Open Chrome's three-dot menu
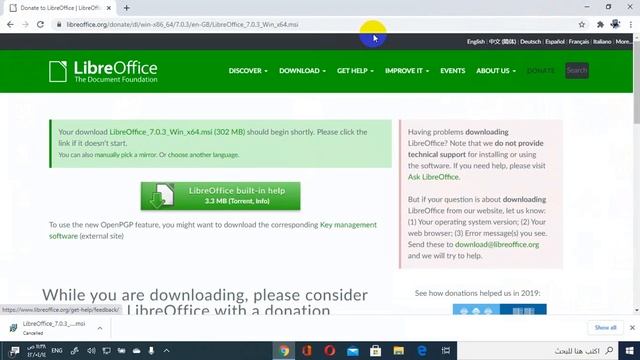 click(631, 24)
